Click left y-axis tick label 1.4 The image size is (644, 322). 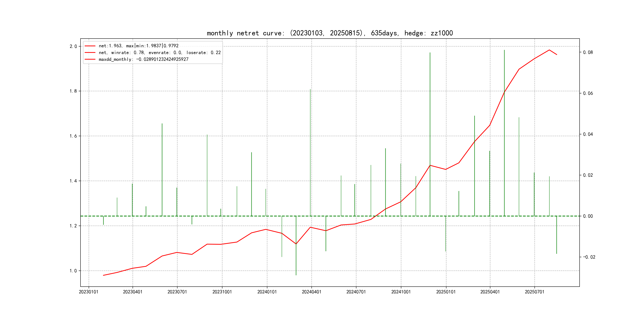tap(73, 181)
